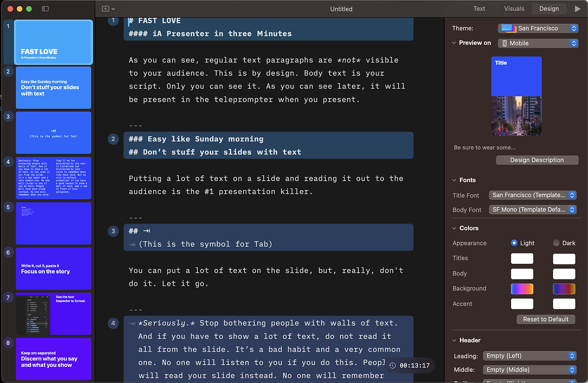Select slide 2 thumbnail Don't stuff your slides

(x=53, y=87)
